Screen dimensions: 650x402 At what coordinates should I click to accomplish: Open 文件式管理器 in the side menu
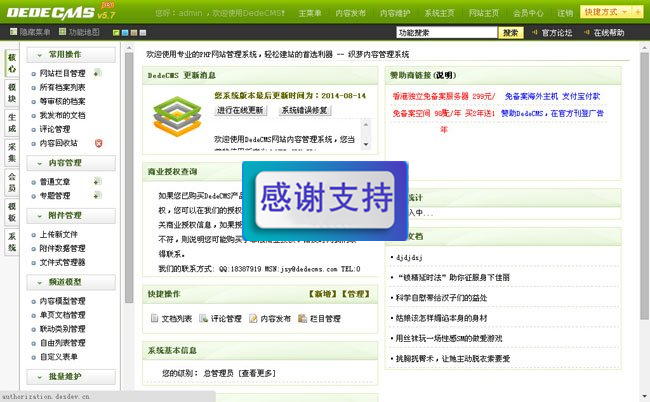[x=62, y=262]
